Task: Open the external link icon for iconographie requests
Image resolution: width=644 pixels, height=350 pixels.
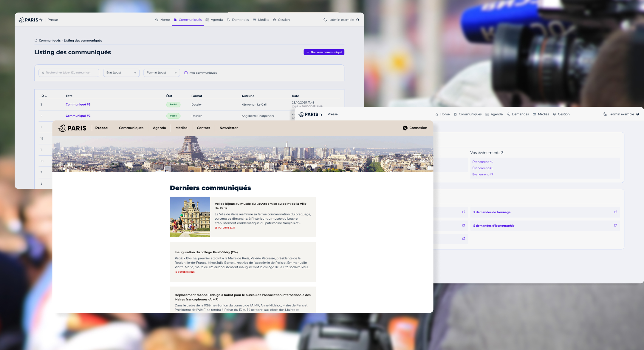Action: point(615,225)
